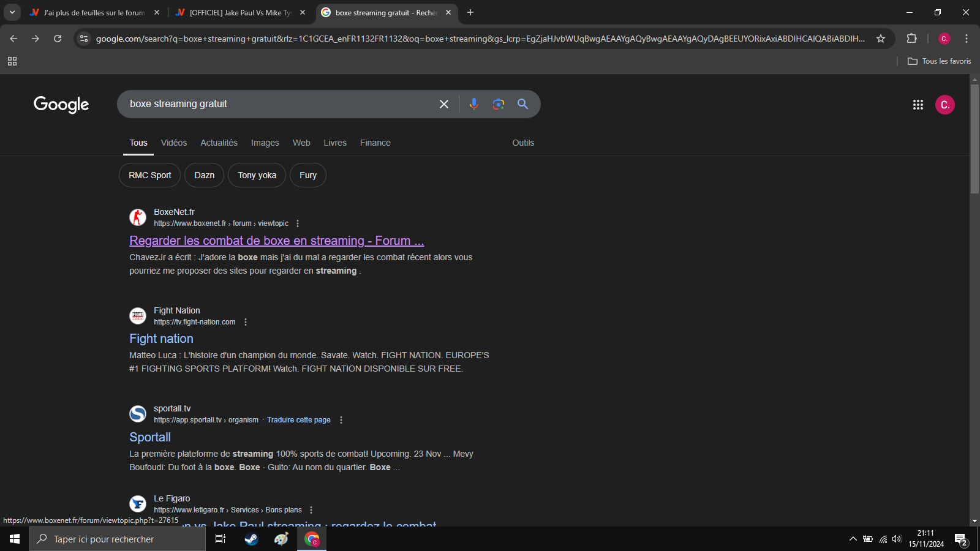Submit search with magnifying glass icon
This screenshot has width=980, height=551.
pos(522,104)
